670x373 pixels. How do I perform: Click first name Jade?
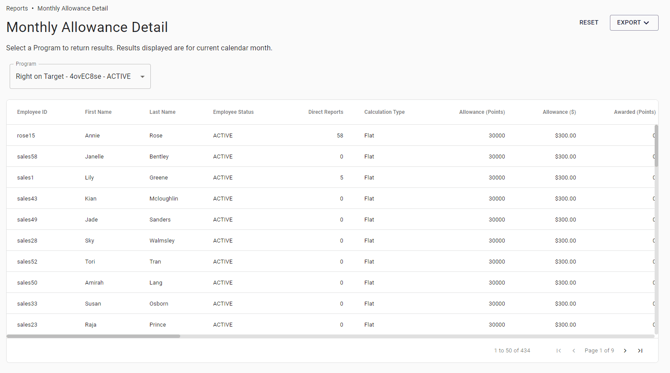click(x=91, y=219)
